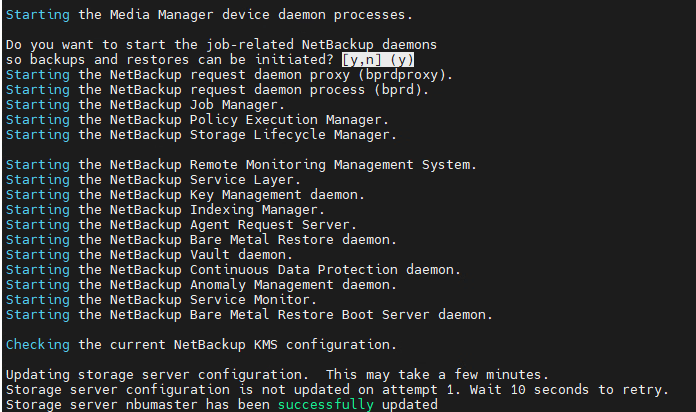The height and width of the screenshot is (412, 696).
Task: Click the highlighted [y,n] (y) prompt
Action: [378, 59]
